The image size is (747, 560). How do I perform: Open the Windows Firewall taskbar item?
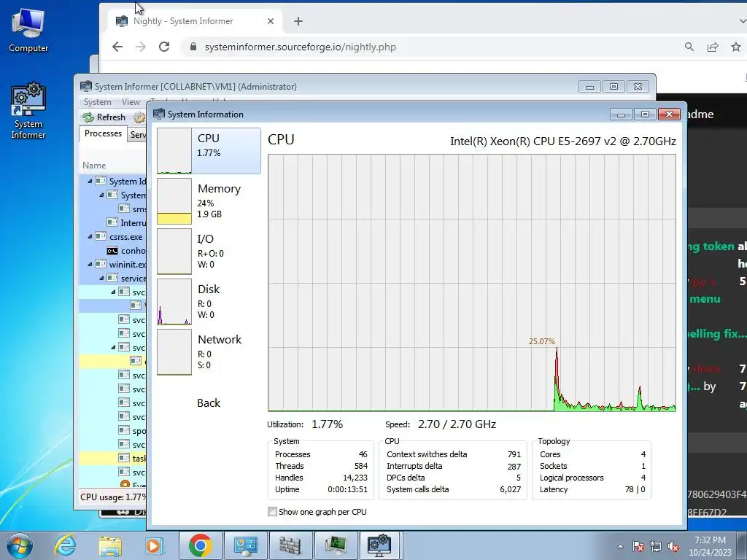(x=290, y=545)
